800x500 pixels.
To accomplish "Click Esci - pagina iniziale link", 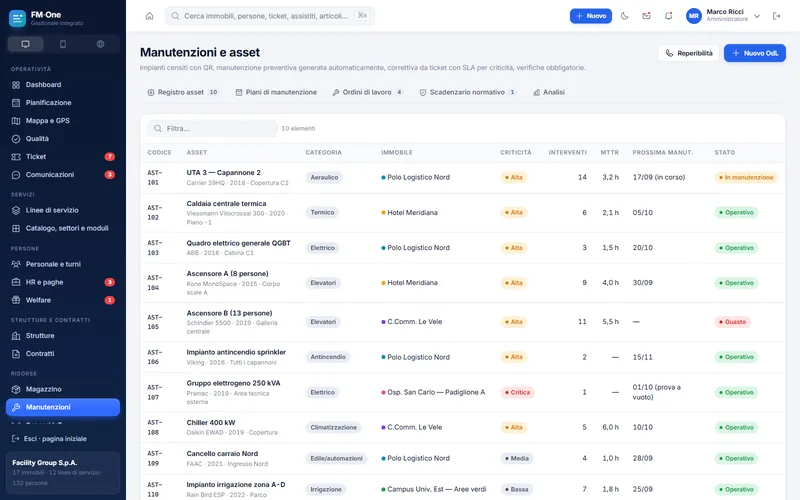I will coord(49,439).
